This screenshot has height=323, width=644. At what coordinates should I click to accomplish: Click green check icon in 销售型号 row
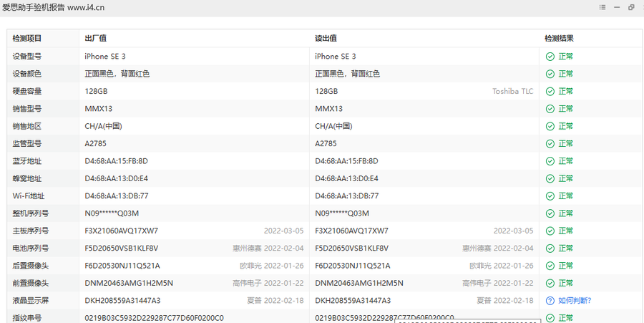tap(550, 109)
